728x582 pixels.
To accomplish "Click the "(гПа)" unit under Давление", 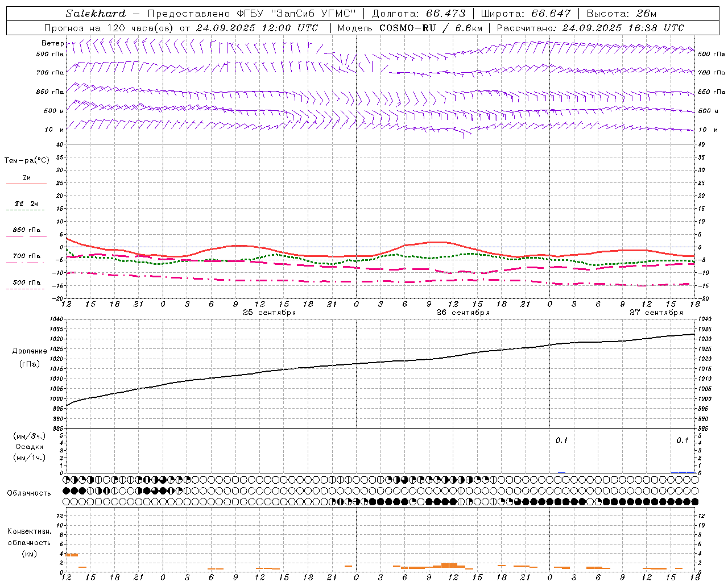I will 30,364.
